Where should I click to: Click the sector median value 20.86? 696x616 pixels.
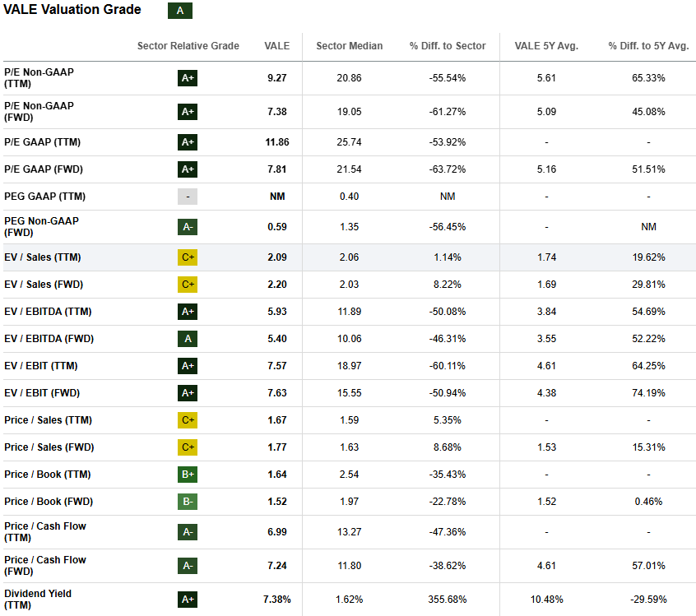[350, 78]
